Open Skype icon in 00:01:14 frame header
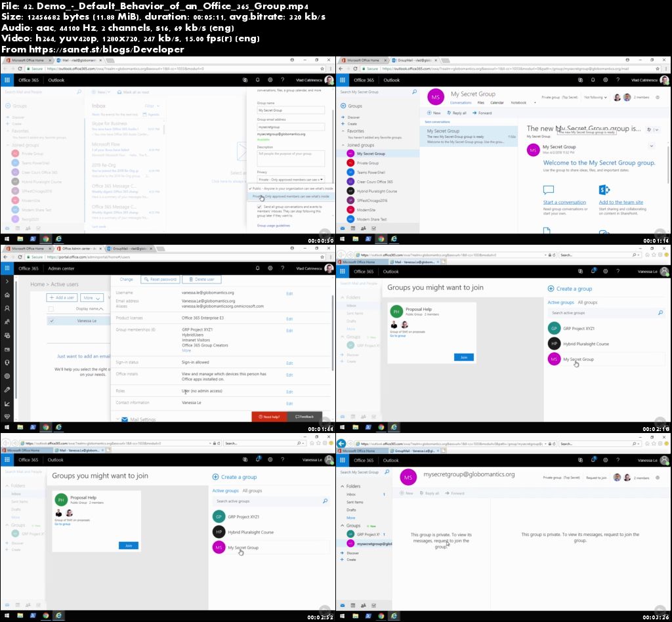The image size is (672, 622). [x=580, y=80]
